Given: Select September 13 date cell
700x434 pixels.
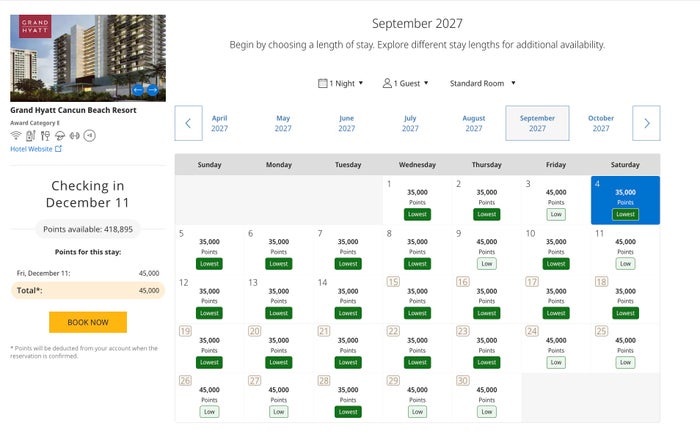Looking at the screenshot, I should [x=279, y=299].
